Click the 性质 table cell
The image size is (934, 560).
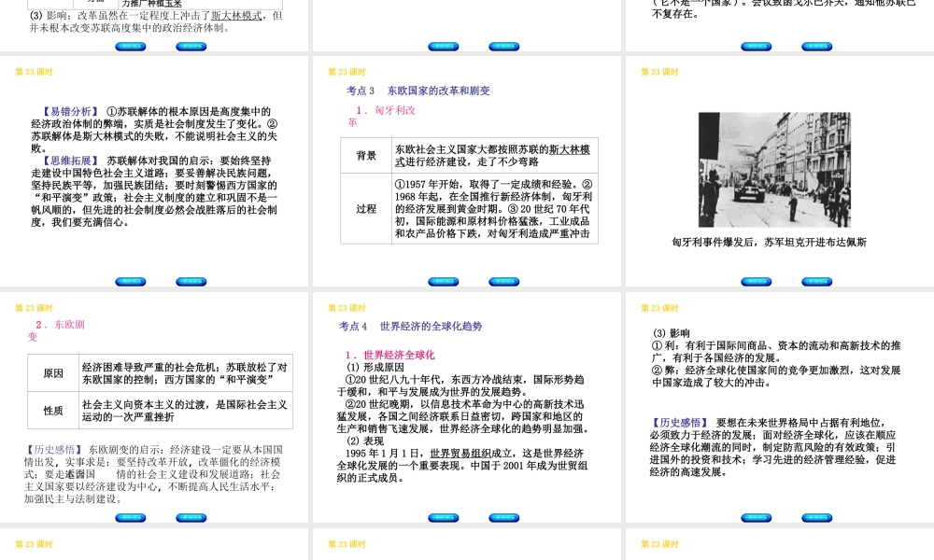coord(53,410)
